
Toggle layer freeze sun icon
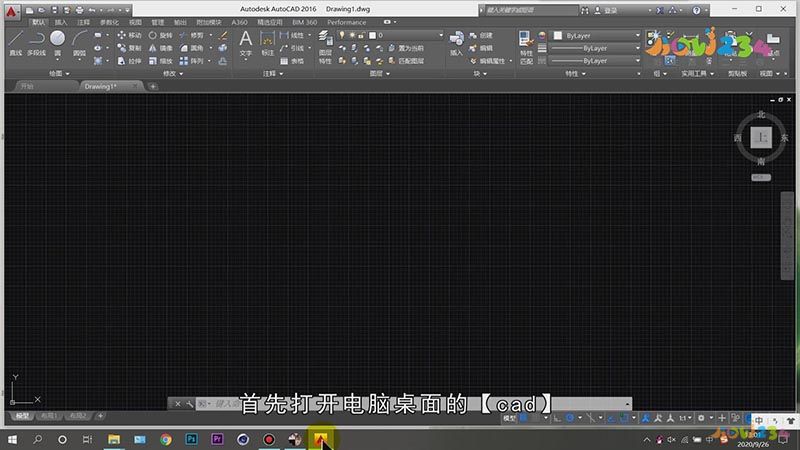tap(352, 35)
